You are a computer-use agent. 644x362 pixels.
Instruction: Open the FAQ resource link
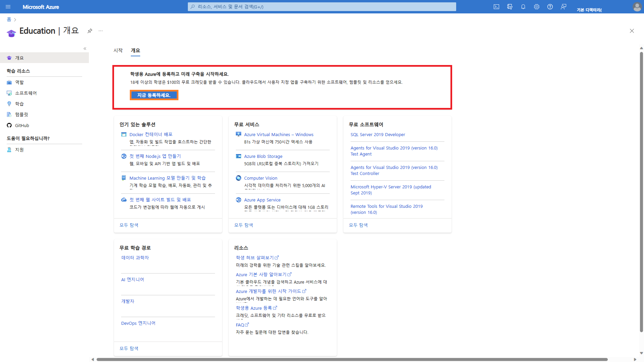point(242,325)
